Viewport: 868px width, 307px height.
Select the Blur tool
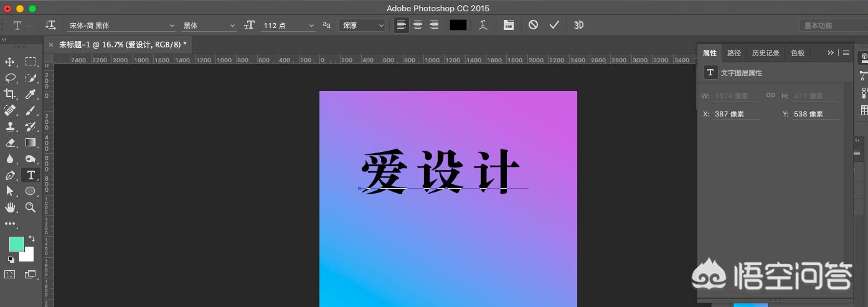(10, 159)
